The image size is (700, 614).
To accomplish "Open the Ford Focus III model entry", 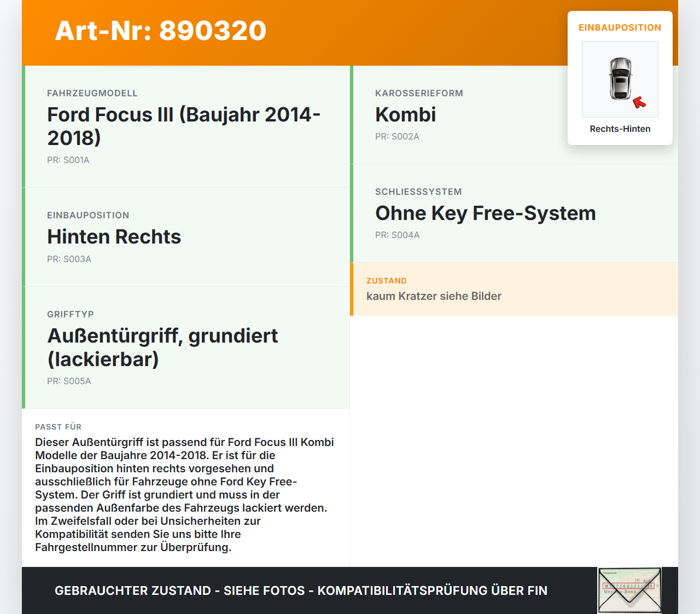I will (x=184, y=126).
